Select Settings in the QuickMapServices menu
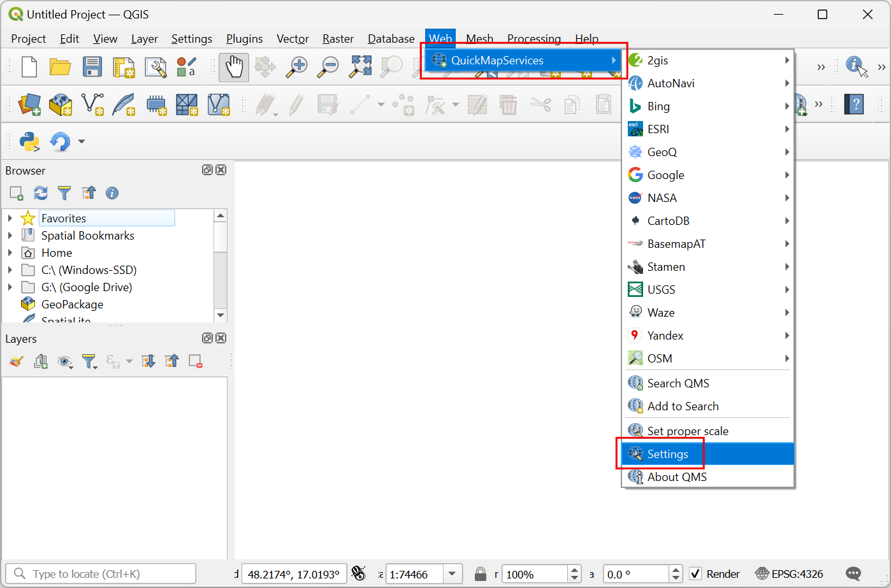 pyautogui.click(x=667, y=454)
